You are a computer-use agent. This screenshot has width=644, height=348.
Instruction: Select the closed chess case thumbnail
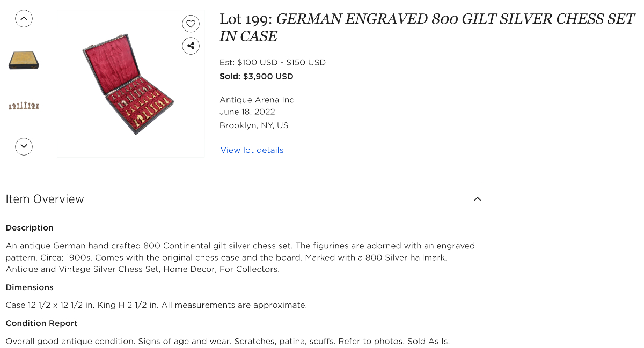(x=24, y=61)
